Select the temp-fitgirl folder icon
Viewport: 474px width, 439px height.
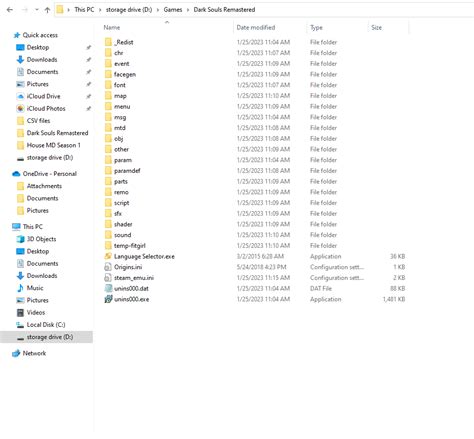(108, 246)
